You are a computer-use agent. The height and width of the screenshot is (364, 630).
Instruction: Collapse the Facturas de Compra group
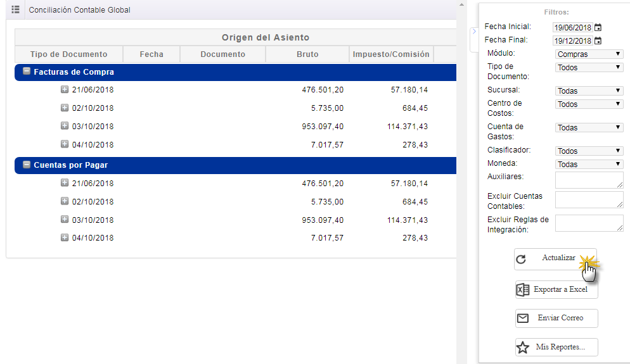(27, 72)
